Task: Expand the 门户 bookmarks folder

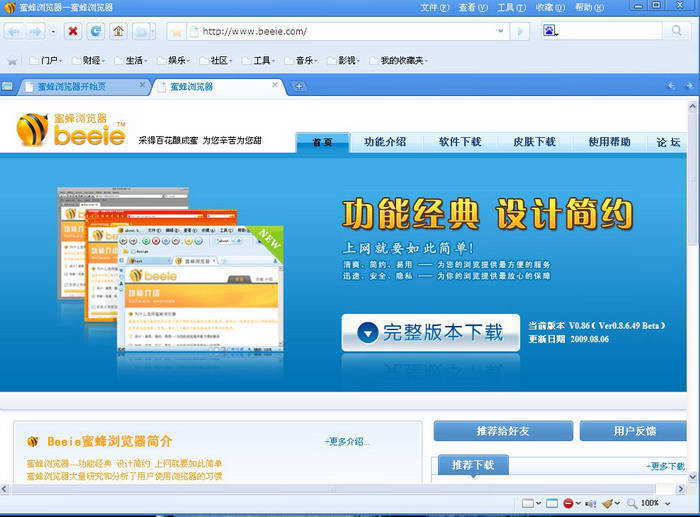Action: coord(46,60)
